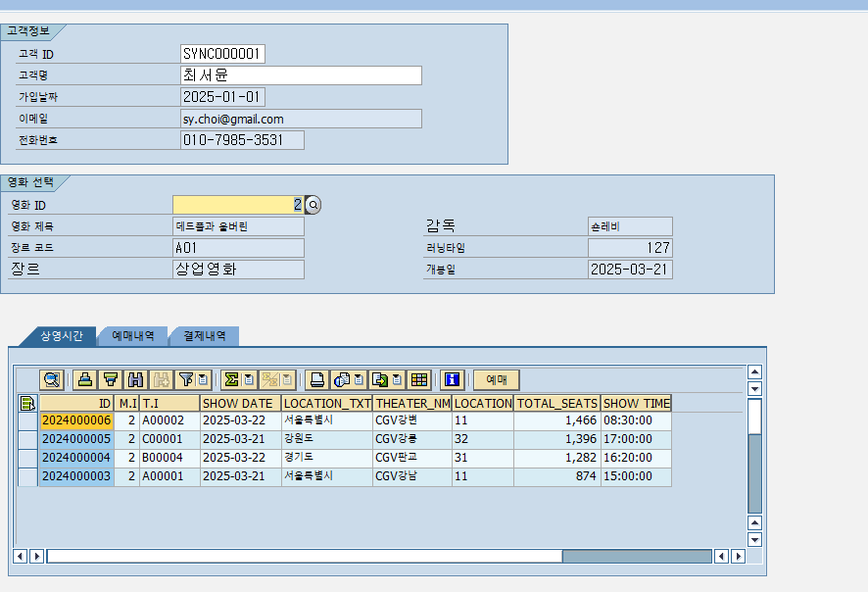
Task: Switch to the 예매내역 tab
Action: [x=133, y=336]
